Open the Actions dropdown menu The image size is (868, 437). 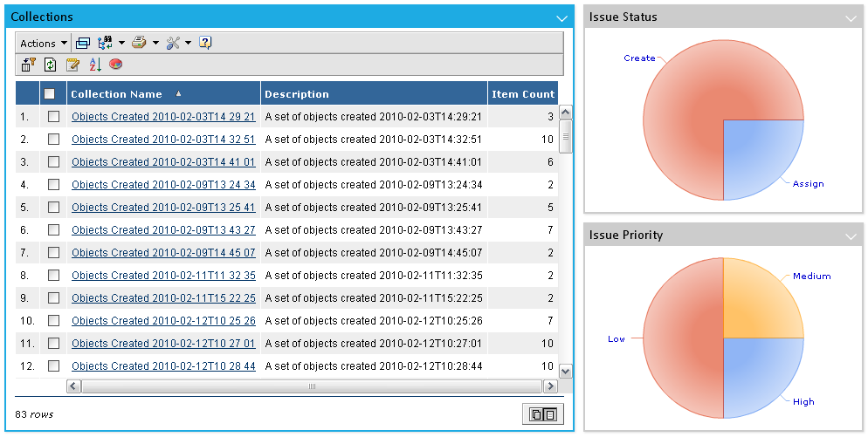click(44, 43)
